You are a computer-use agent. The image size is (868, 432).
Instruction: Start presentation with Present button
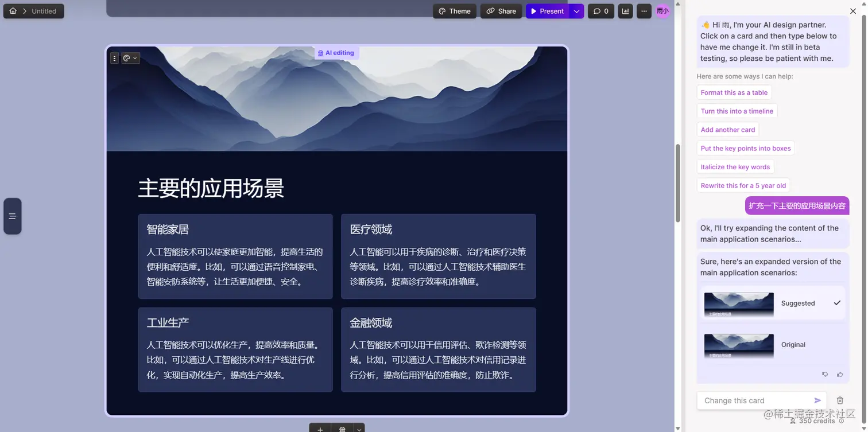tap(547, 11)
